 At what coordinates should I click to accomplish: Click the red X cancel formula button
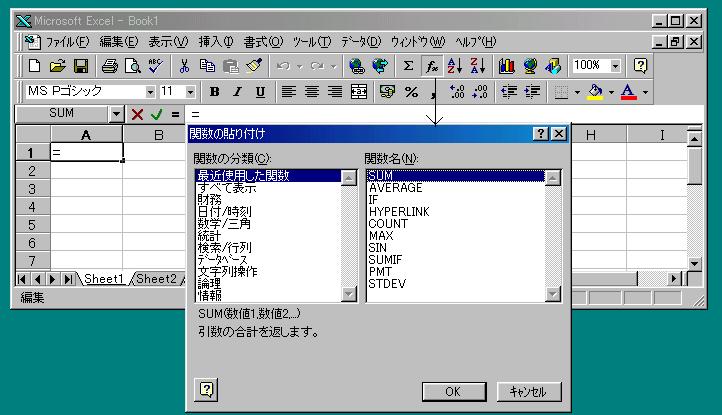(137, 114)
